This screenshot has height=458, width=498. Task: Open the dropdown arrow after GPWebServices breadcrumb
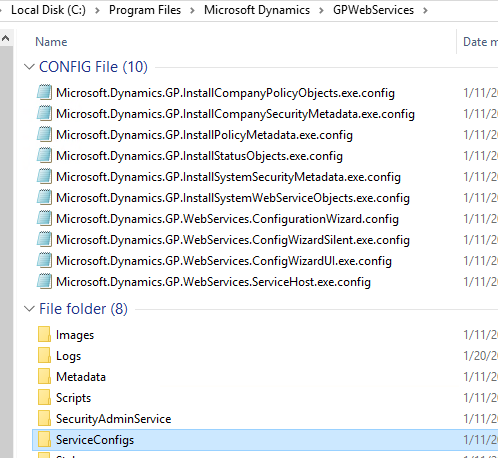[425, 10]
